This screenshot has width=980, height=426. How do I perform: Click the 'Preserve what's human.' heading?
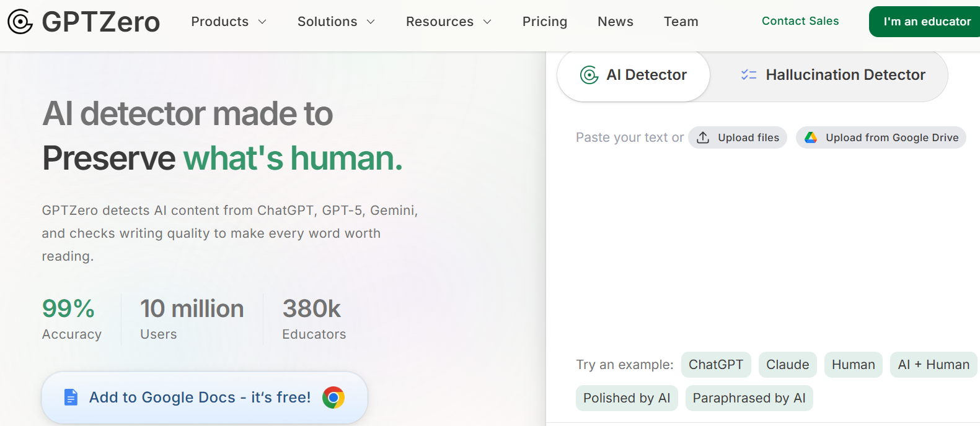pos(223,158)
